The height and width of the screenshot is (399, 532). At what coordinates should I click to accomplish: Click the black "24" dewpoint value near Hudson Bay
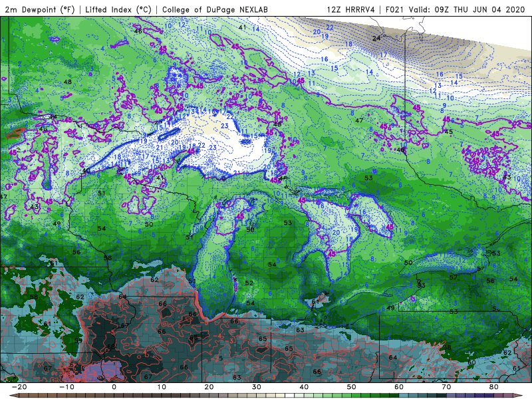click(x=376, y=39)
